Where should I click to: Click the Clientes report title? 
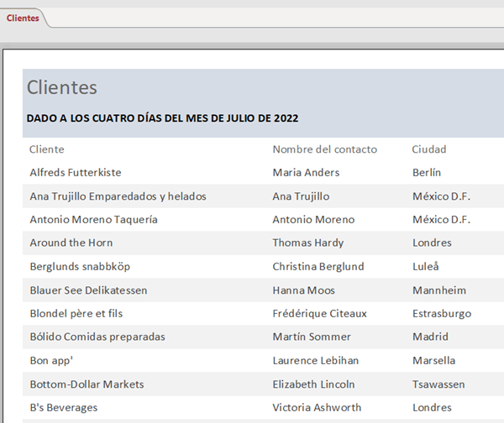[x=62, y=87]
